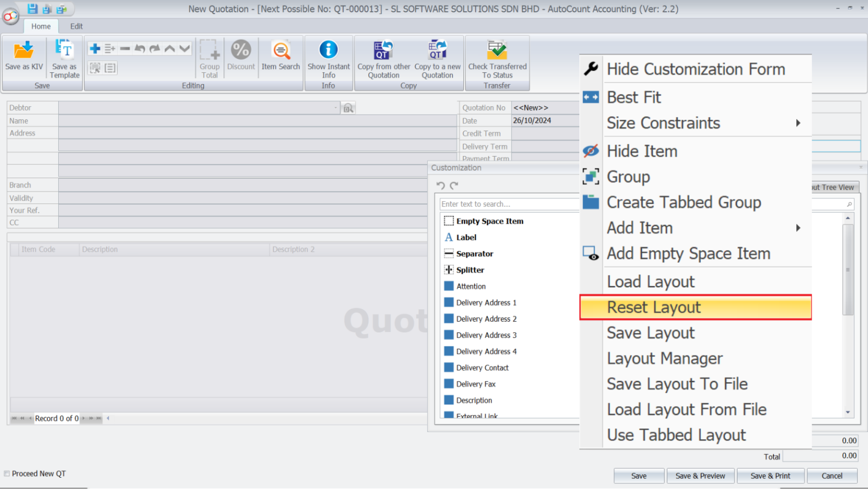Screen dimensions: 868x489
Task: Click Show Instant Info icon
Action: (328, 50)
